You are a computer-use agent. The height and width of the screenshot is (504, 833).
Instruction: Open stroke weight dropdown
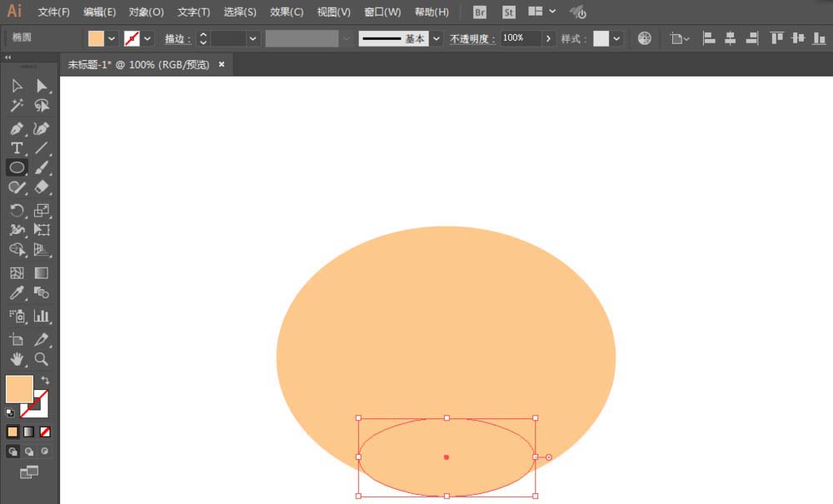[253, 38]
